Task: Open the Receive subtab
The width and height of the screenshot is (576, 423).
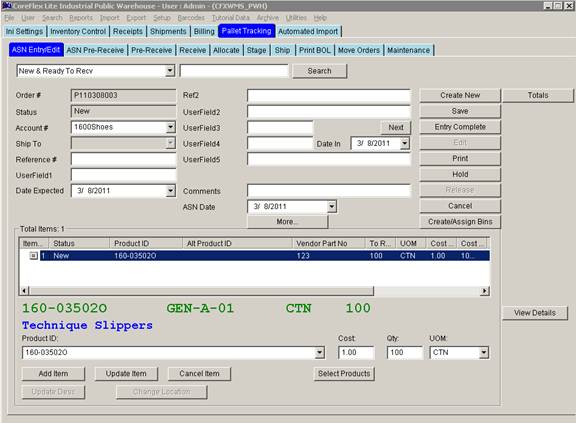Action: 192,50
